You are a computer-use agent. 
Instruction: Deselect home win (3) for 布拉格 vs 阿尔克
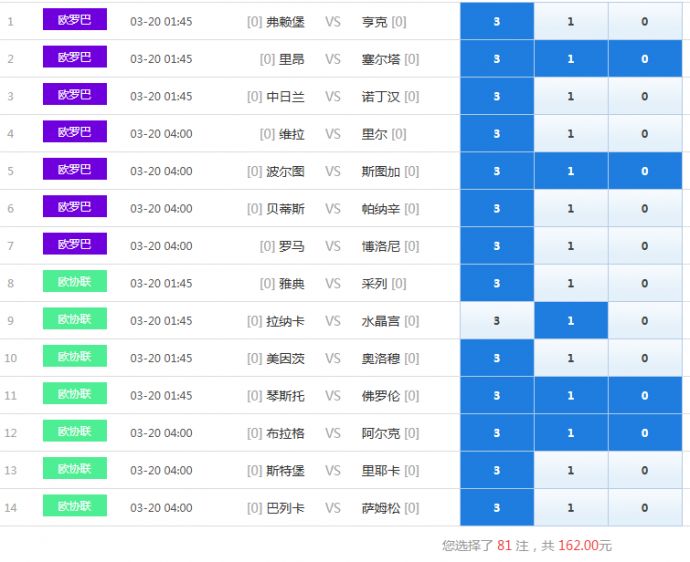point(497,433)
